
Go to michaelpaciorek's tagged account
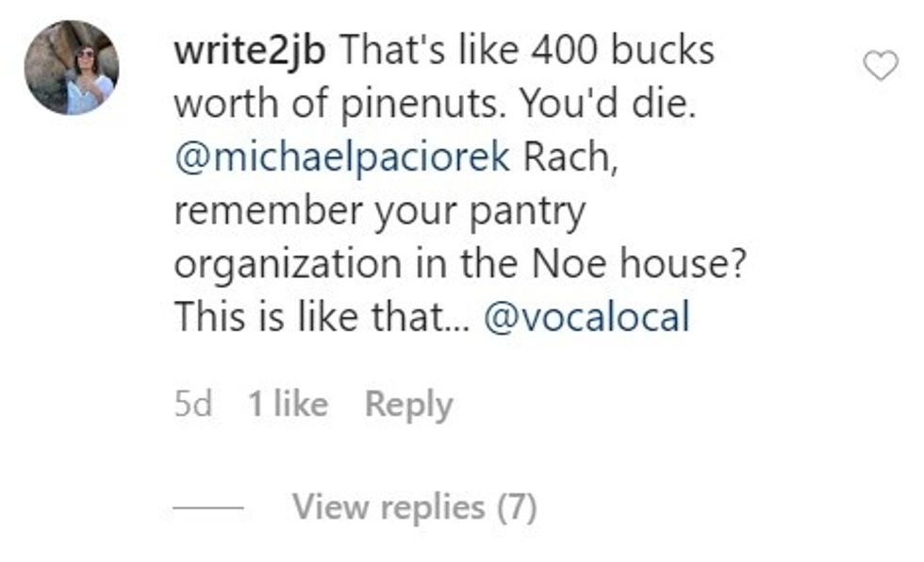[x=342, y=157]
